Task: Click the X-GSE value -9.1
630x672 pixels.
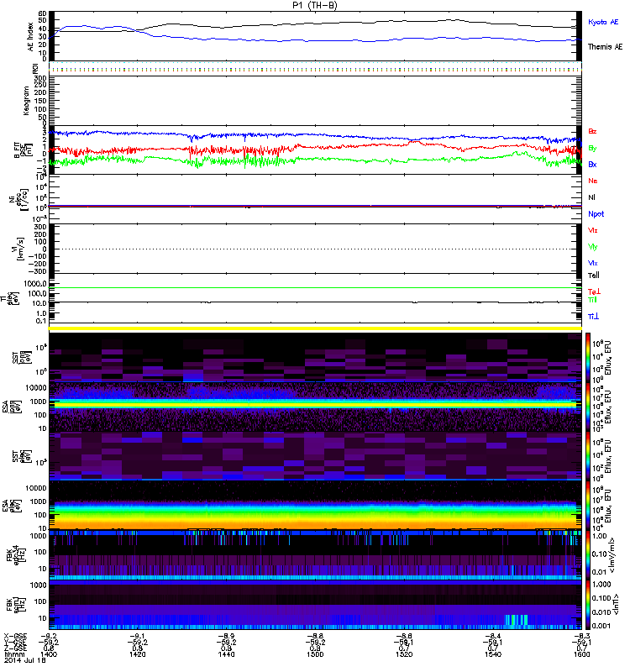Action: tap(138, 637)
